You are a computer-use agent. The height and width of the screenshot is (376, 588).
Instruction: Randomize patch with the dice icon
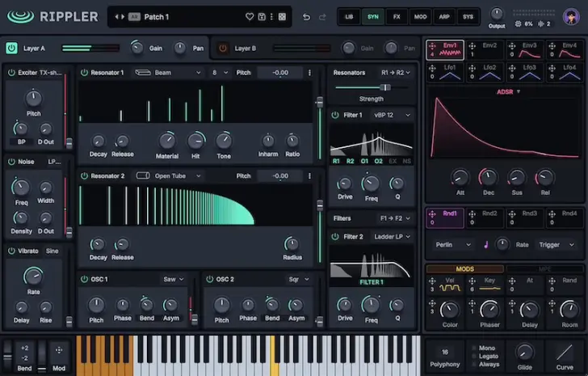point(282,16)
